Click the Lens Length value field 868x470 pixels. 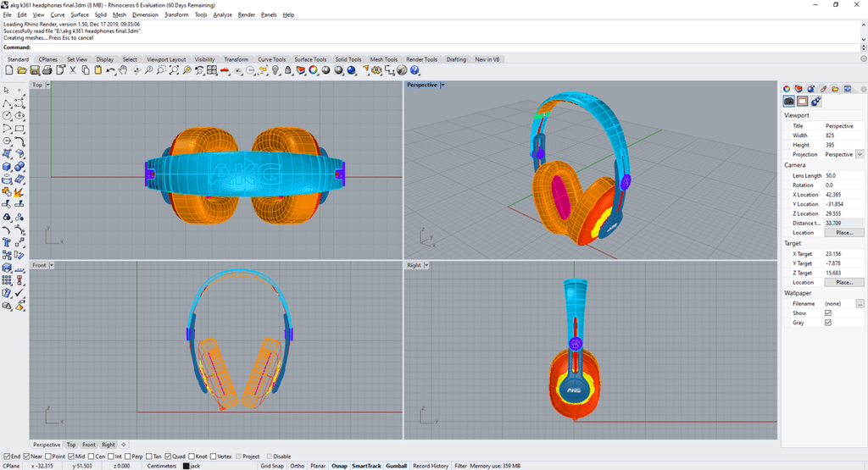843,175
